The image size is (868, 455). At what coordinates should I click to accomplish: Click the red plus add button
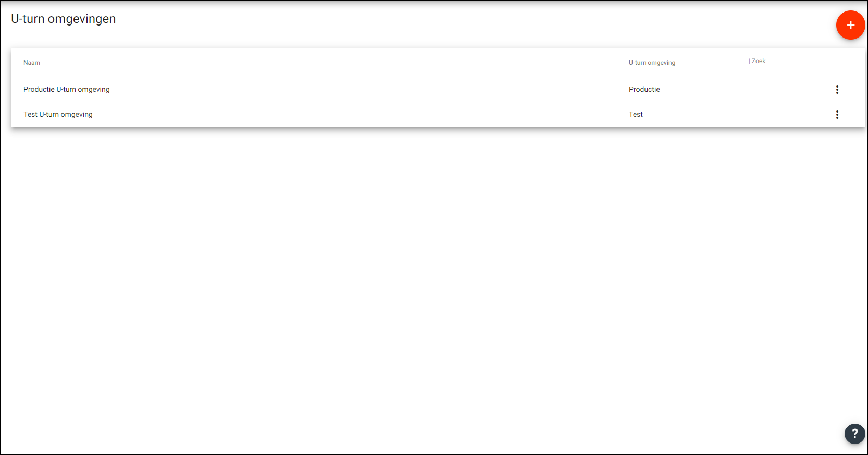point(850,25)
